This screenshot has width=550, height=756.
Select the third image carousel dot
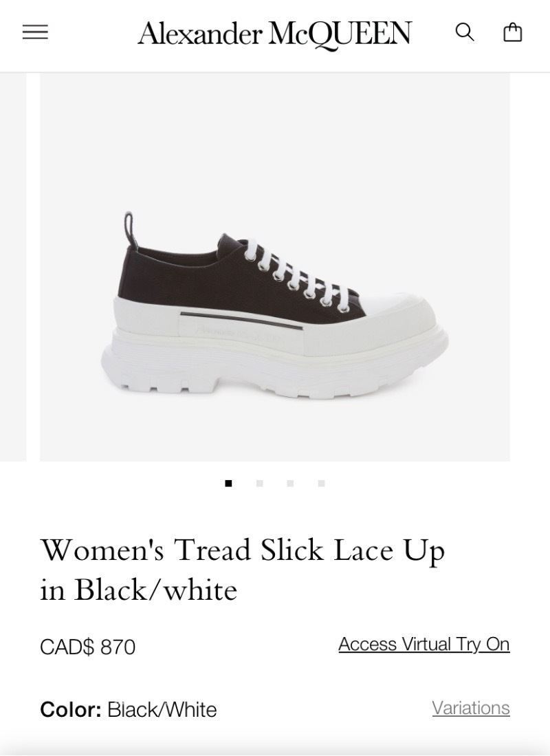(x=290, y=483)
